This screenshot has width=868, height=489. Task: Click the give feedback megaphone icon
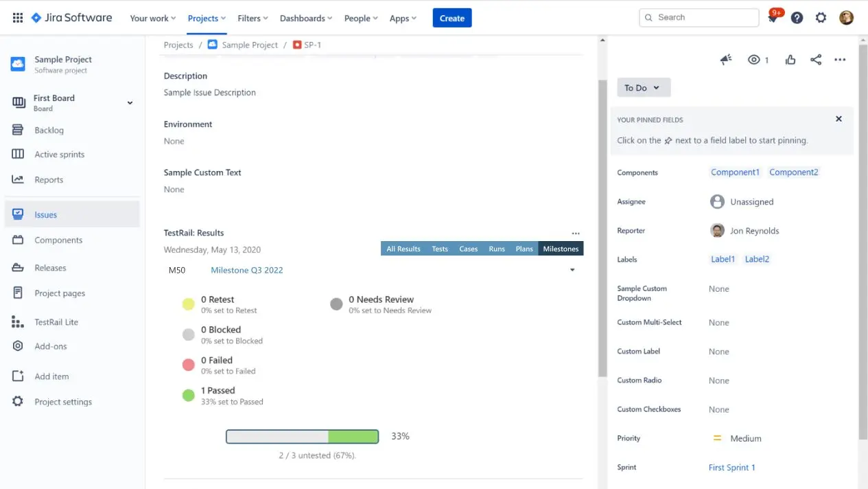726,60
